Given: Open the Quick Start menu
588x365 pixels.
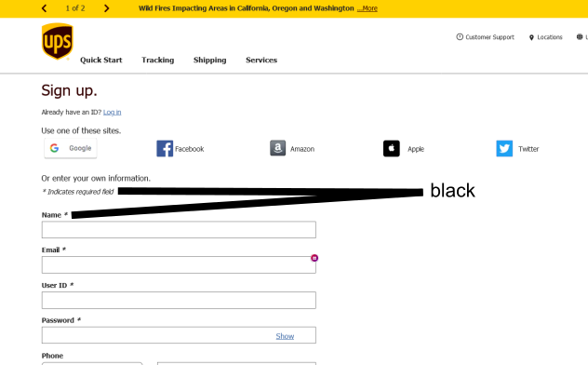Looking at the screenshot, I should [x=100, y=60].
